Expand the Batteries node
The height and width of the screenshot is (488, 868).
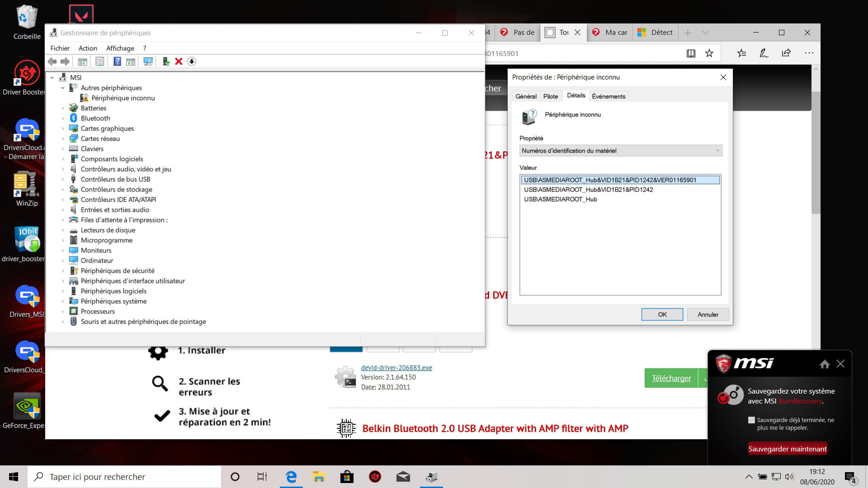(x=63, y=108)
